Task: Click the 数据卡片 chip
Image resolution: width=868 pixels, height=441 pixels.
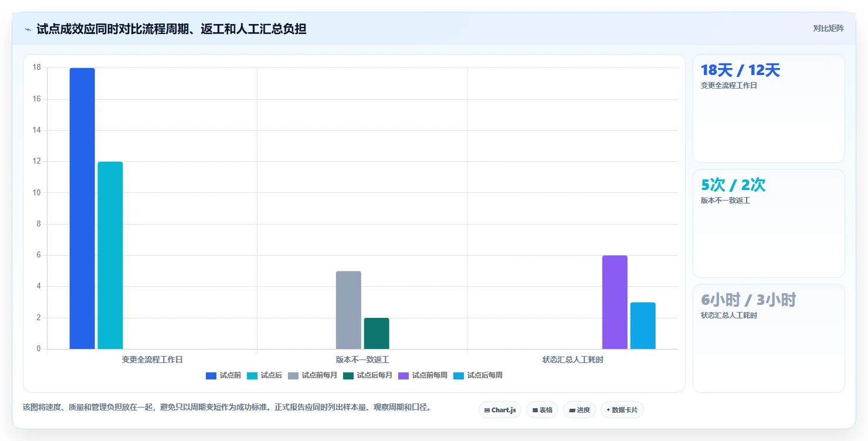Action: click(x=622, y=410)
